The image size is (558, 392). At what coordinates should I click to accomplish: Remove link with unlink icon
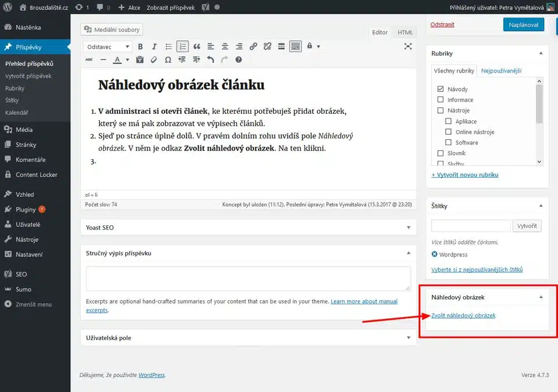267,46
